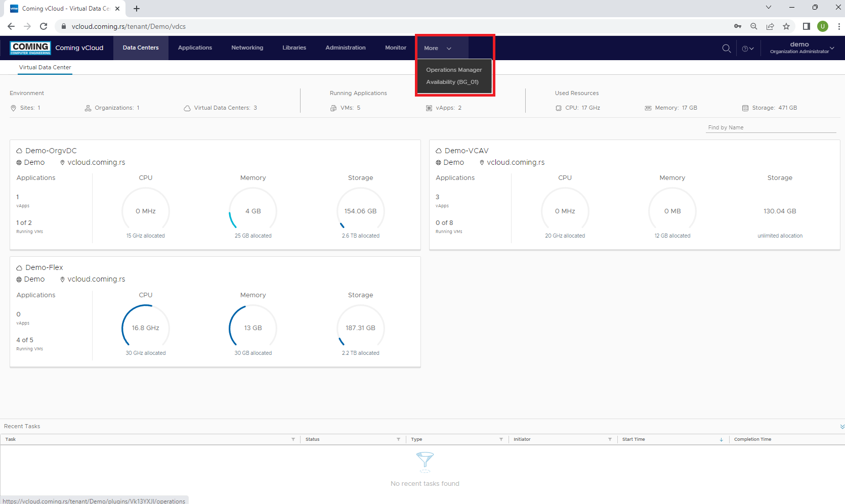845x504 pixels.
Task: Toggle the Initiator column filter in Recent Tasks
Action: pyautogui.click(x=610, y=439)
